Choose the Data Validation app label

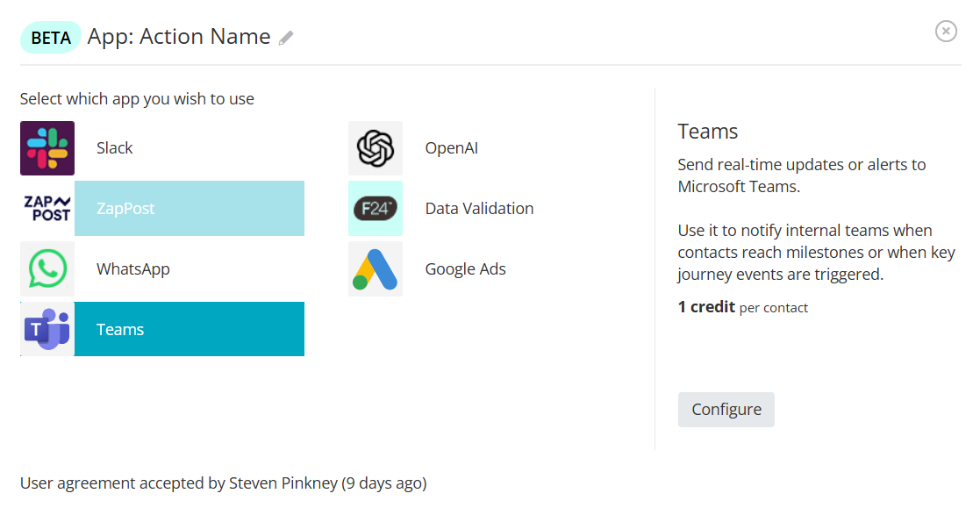(x=479, y=209)
